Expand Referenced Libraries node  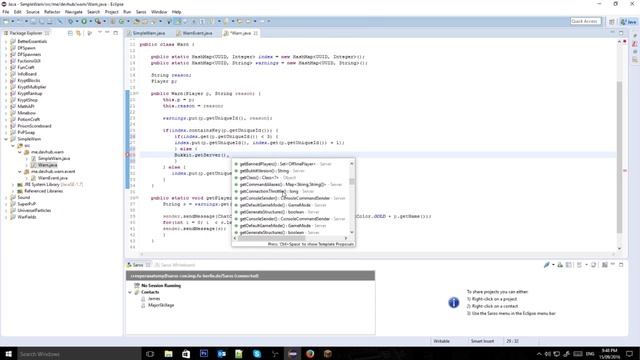tap(13, 191)
